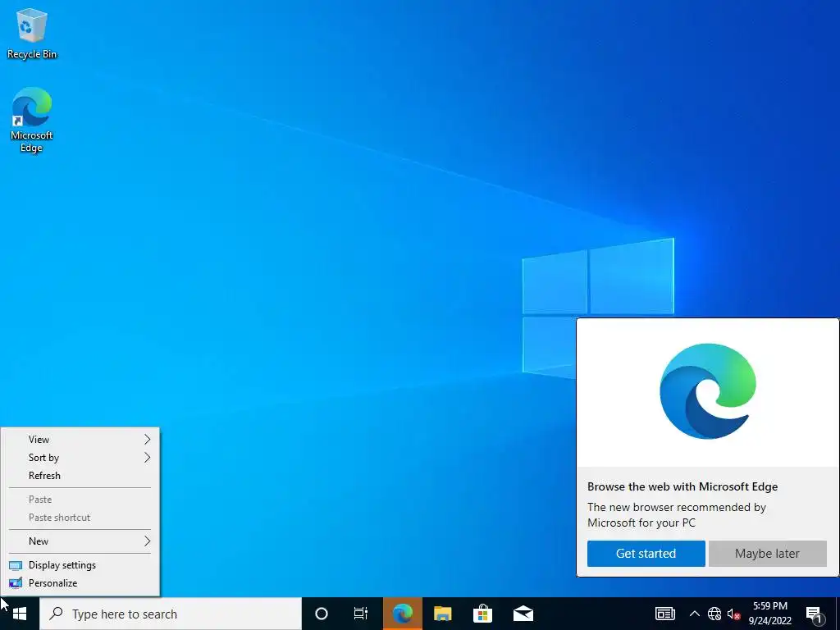Choose Personalize from the context menu
This screenshot has width=840, height=630.
tap(80, 583)
